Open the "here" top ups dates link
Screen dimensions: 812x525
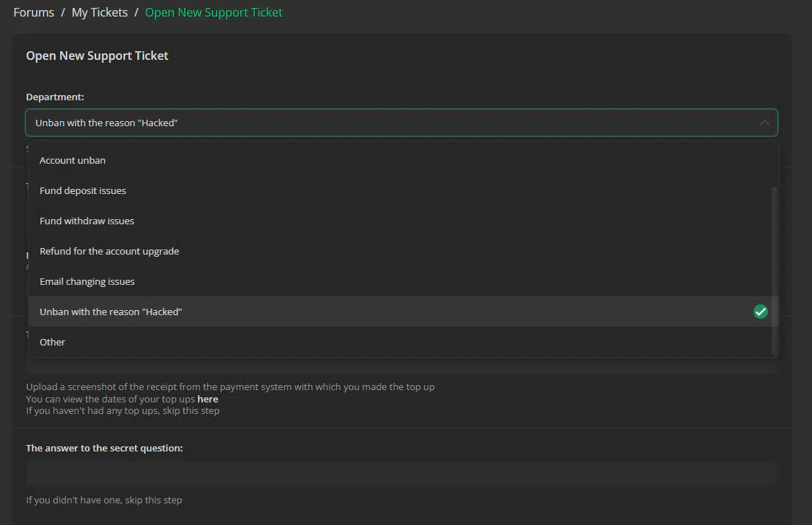(208, 399)
